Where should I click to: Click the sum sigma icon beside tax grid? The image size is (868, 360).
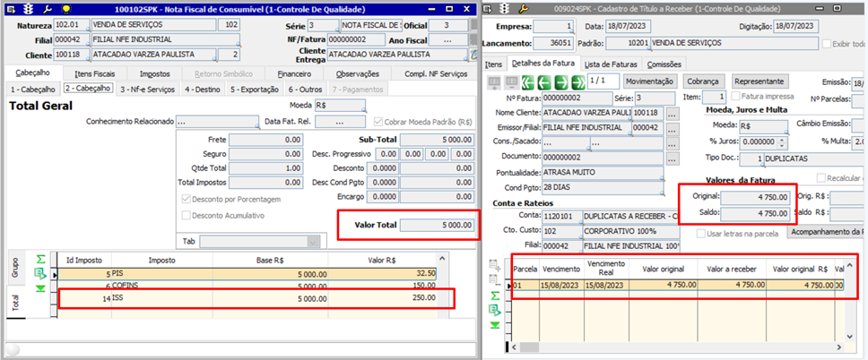click(39, 259)
